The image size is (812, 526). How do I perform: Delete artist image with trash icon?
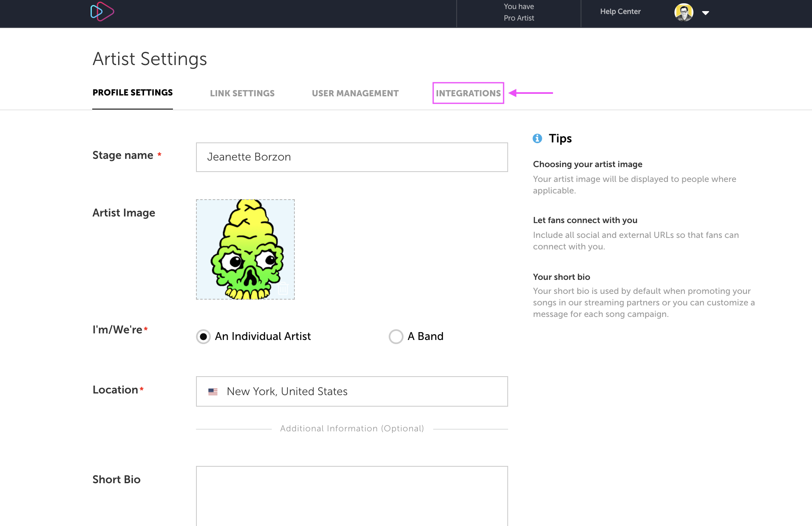pos(283,288)
